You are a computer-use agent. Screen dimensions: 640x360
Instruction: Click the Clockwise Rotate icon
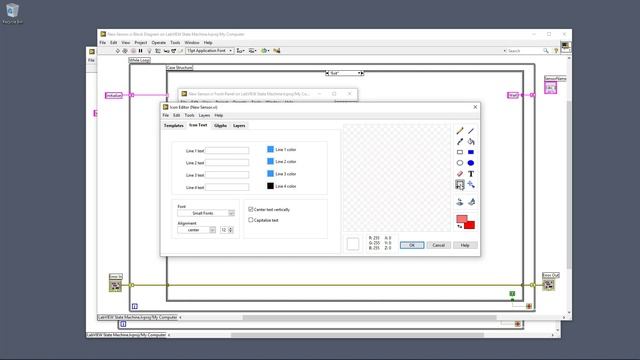point(471,202)
